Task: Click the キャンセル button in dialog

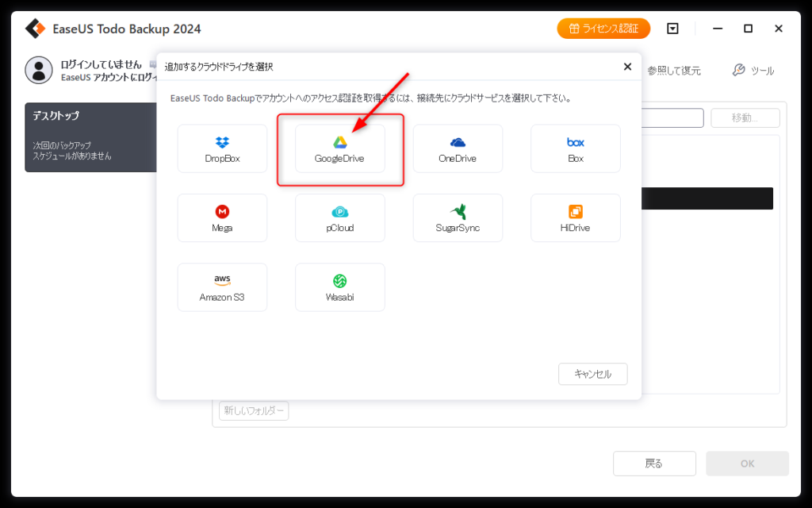Action: click(592, 374)
